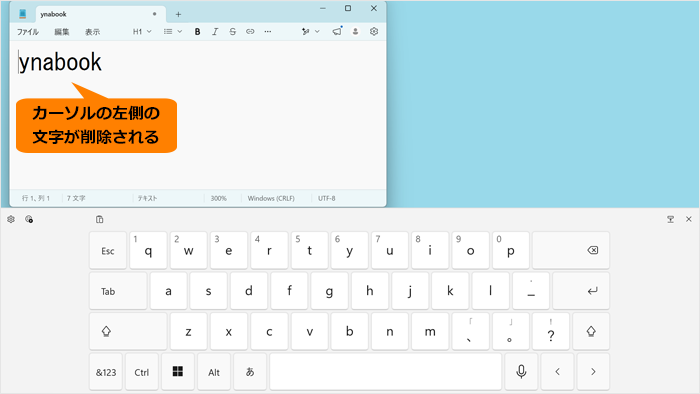Open the touch keyboard clipboard icon
Viewport: 700px width, 394px height.
[100, 219]
